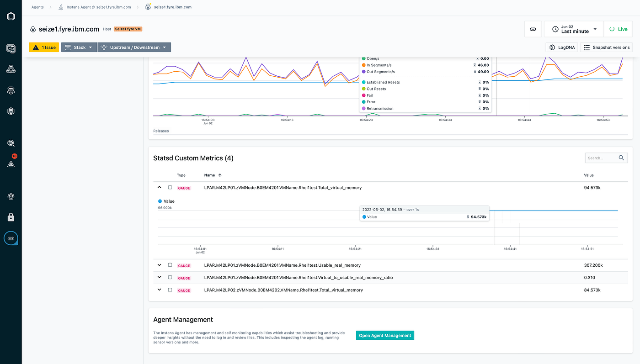Viewport: 640px width, 364px height.
Task: Go to Instana Agent @ seize1.fyre.ibm.com breadcrumb
Action: 99,7
